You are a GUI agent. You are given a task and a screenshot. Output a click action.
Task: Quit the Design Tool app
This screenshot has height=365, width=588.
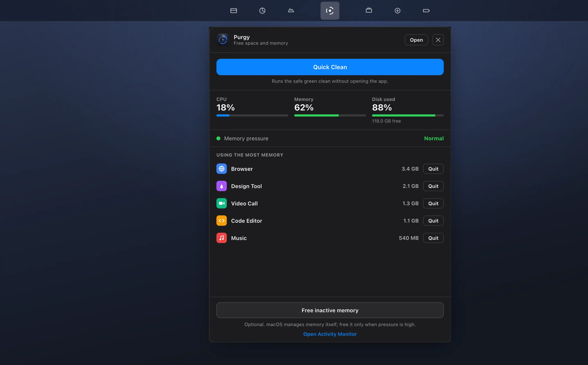pyautogui.click(x=433, y=186)
